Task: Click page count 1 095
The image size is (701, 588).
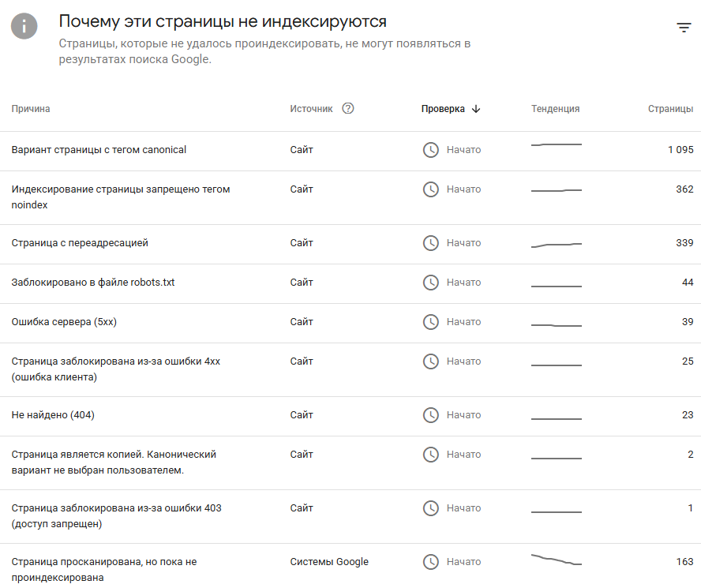Action: [x=680, y=150]
